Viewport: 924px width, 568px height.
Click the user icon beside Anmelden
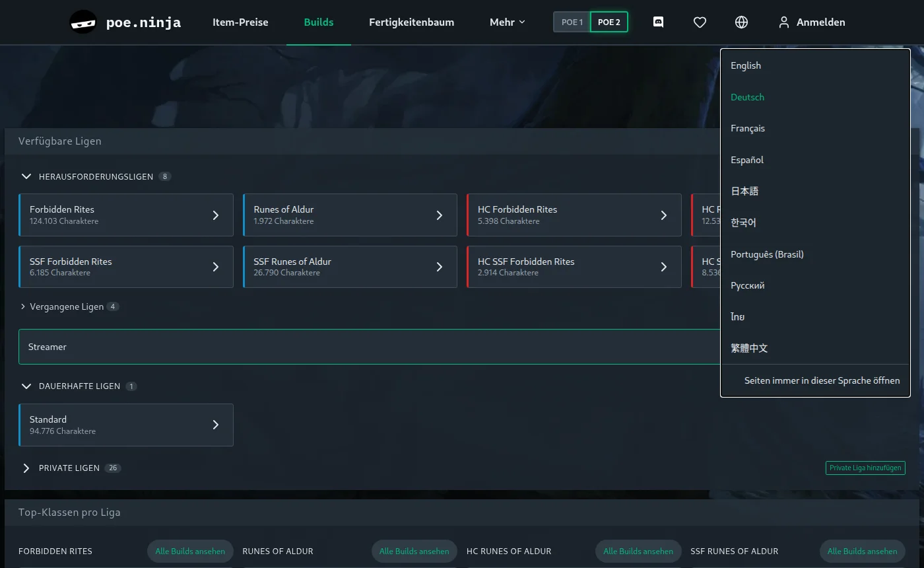[x=784, y=22]
